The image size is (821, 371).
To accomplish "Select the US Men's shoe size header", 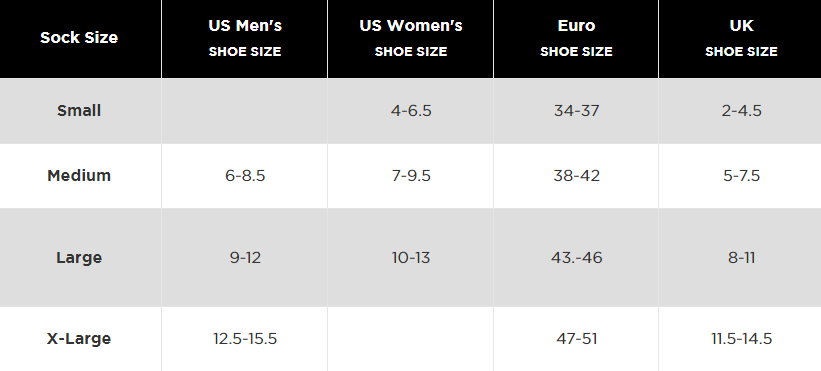I will pyautogui.click(x=245, y=38).
